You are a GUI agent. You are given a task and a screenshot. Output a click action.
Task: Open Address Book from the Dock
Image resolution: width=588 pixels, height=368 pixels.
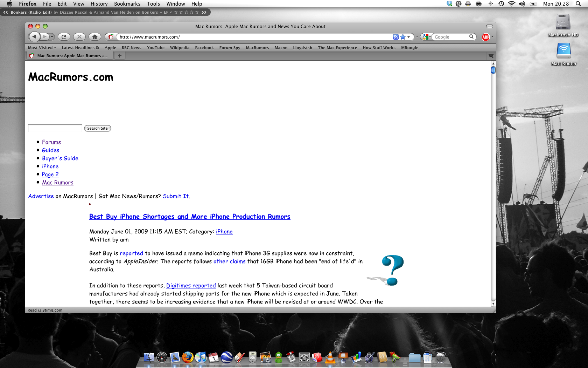pos(382,357)
